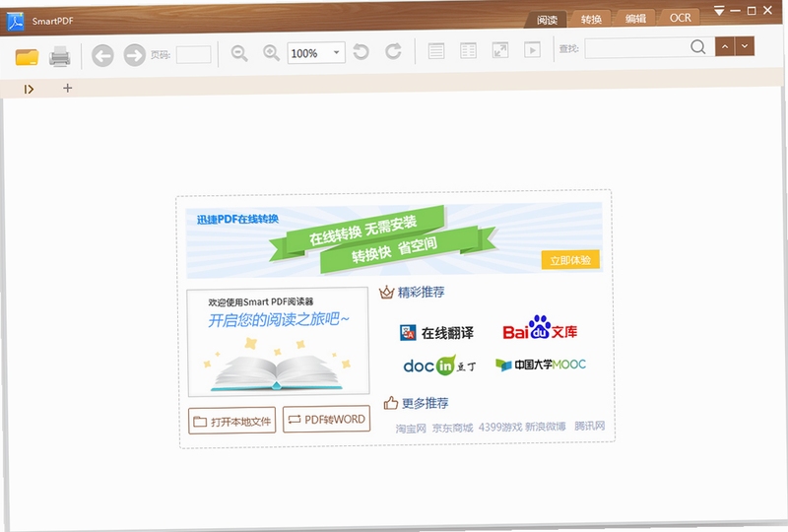The width and height of the screenshot is (788, 532).
Task: Expand the side panel toggle
Action: 29,89
